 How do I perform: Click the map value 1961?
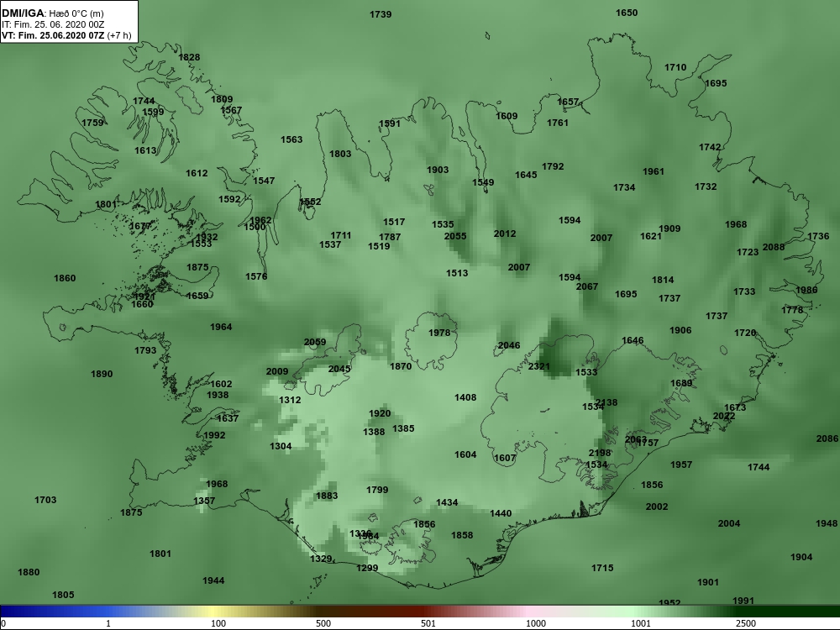[x=654, y=172]
